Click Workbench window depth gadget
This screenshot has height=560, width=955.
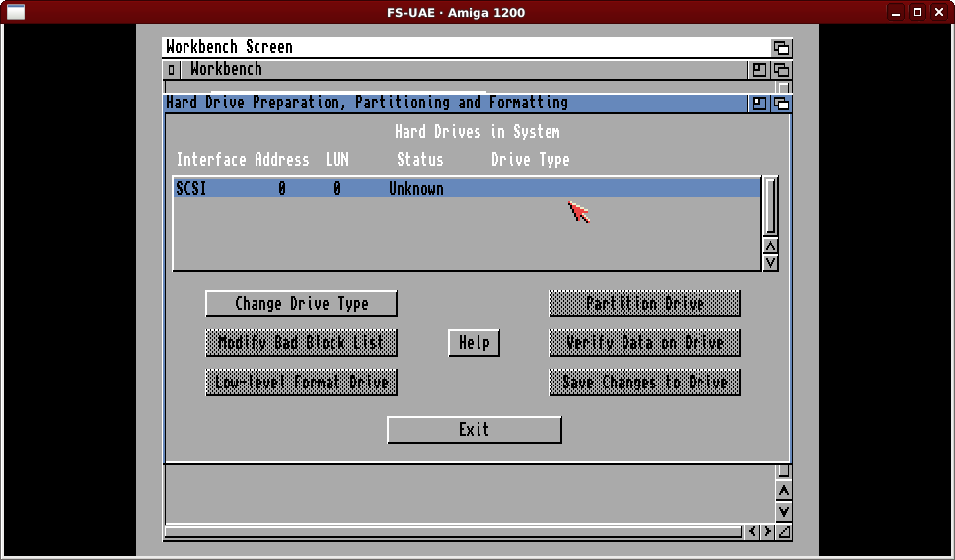coord(781,70)
